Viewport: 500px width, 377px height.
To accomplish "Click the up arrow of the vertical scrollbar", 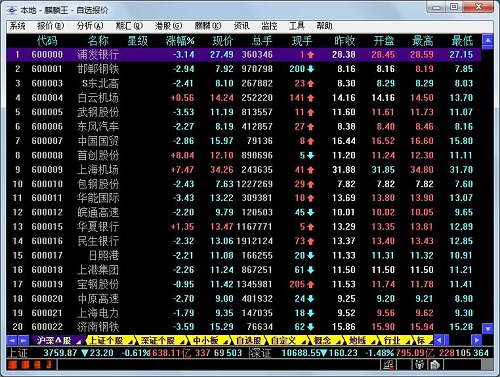I will coord(488,40).
